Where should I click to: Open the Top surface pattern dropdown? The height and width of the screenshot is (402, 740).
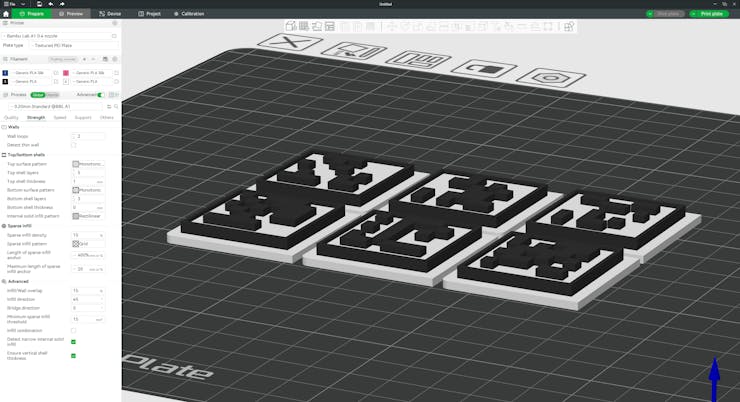pyautogui.click(x=88, y=164)
